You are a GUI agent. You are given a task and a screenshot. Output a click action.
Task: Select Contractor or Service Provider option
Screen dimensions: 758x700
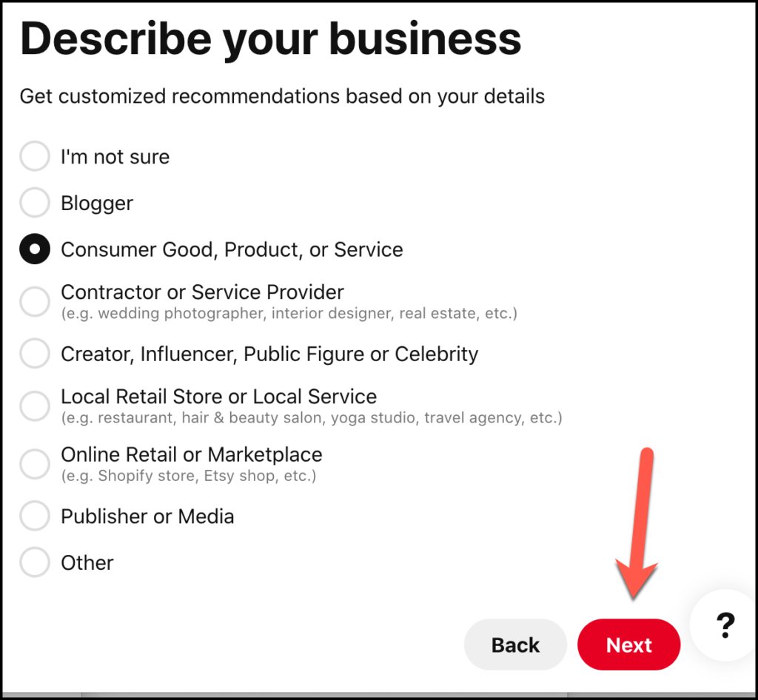pyautogui.click(x=34, y=301)
